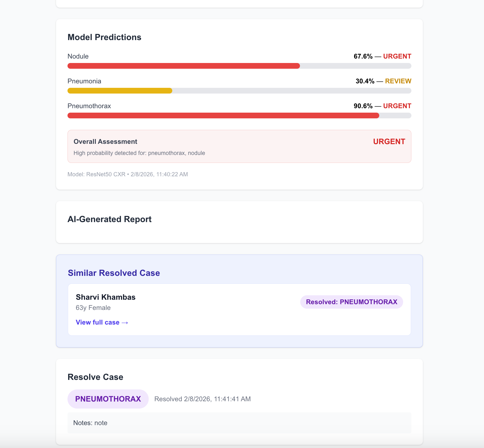Select the Sharvi Khambas patient name
This screenshot has height=448, width=484.
point(106,297)
